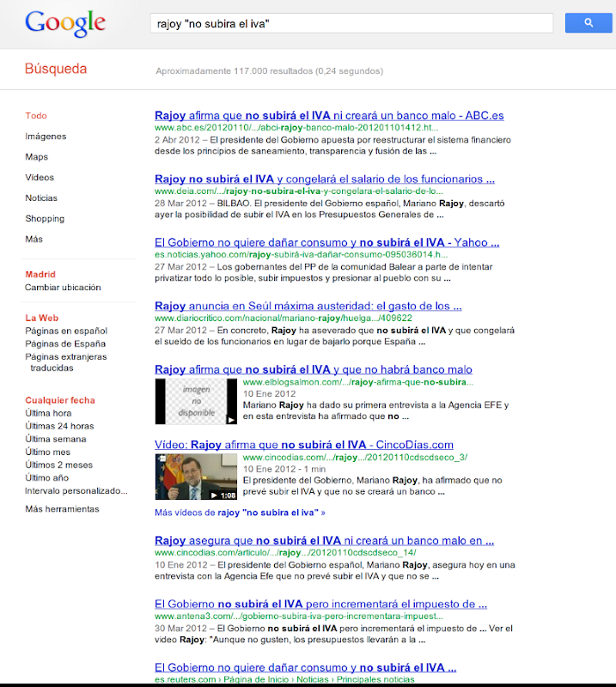Open the CincoDias.com video result title
Image resolution: width=616 pixels, height=687 pixels.
coord(304,445)
